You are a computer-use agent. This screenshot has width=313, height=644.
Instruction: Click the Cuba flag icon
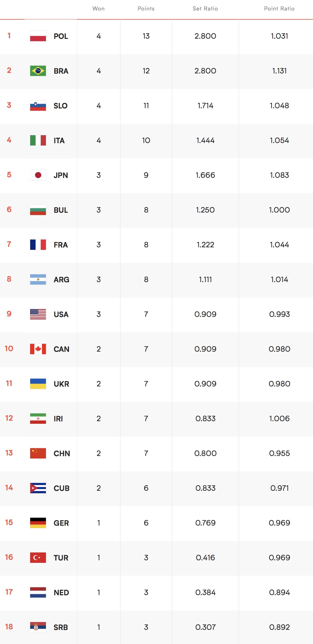click(x=38, y=488)
